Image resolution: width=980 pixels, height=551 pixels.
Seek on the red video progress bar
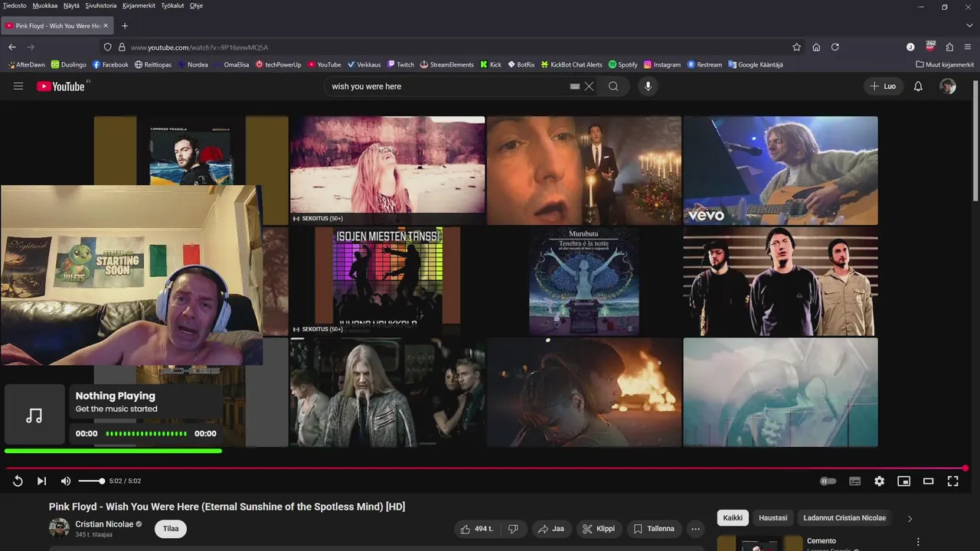485,468
